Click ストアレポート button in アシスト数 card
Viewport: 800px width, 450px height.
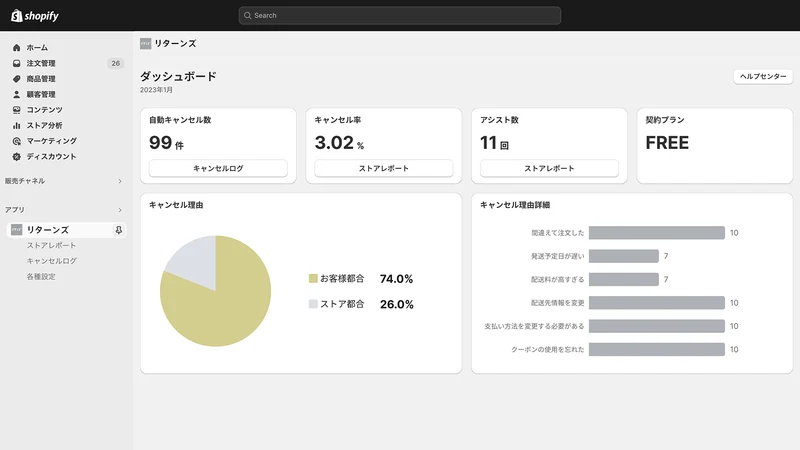549,168
